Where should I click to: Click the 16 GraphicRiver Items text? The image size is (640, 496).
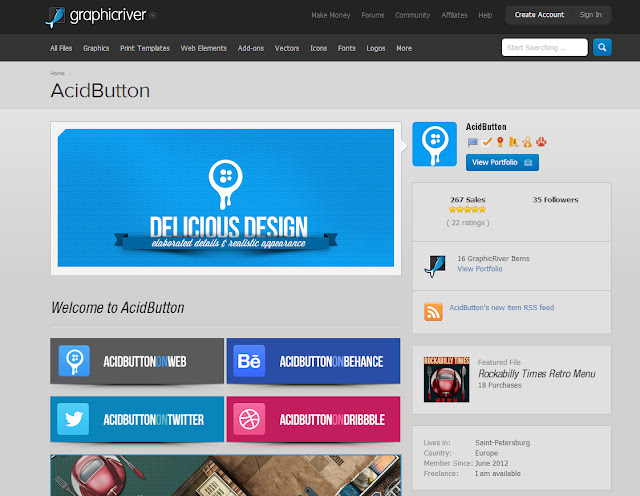[493, 258]
